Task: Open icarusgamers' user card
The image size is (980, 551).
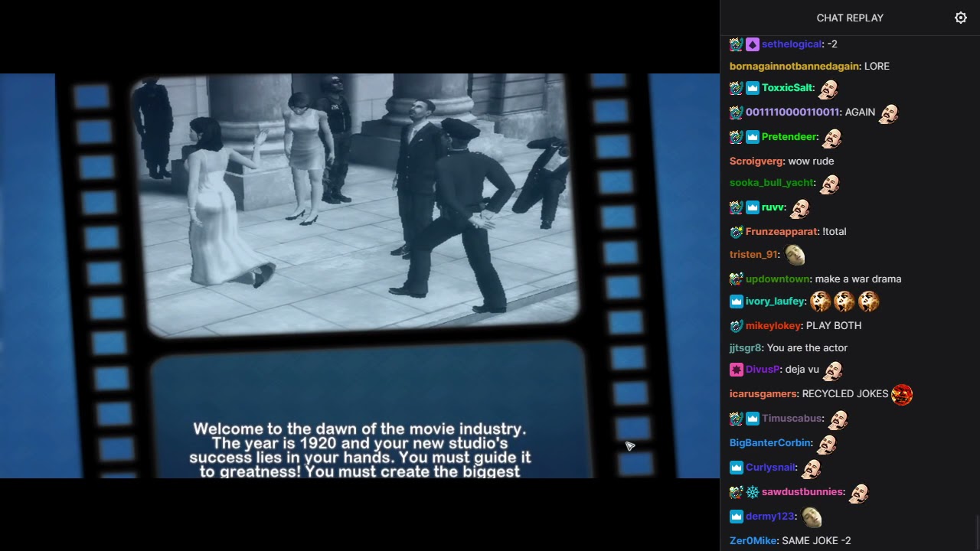Action: coord(763,394)
